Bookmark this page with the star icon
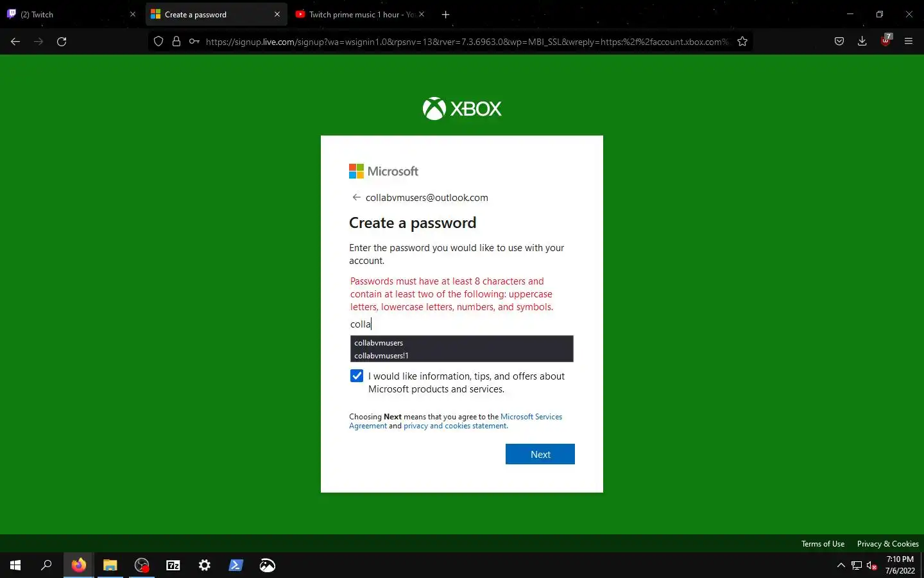Screen dimensions: 924x578 742,41
